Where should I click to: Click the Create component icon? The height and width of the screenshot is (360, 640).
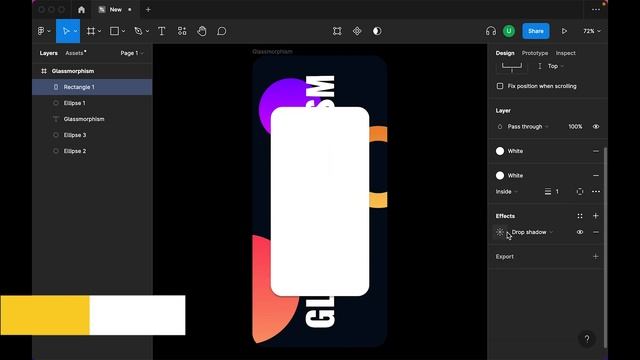tap(357, 31)
